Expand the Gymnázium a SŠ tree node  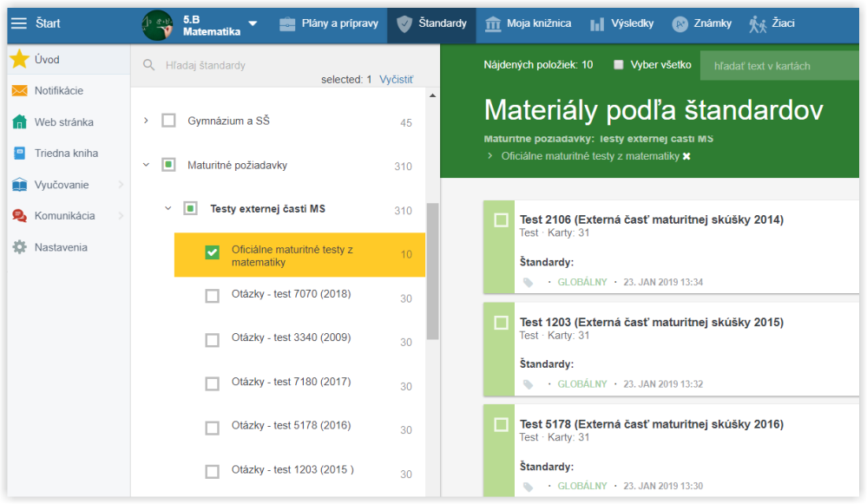pos(146,121)
